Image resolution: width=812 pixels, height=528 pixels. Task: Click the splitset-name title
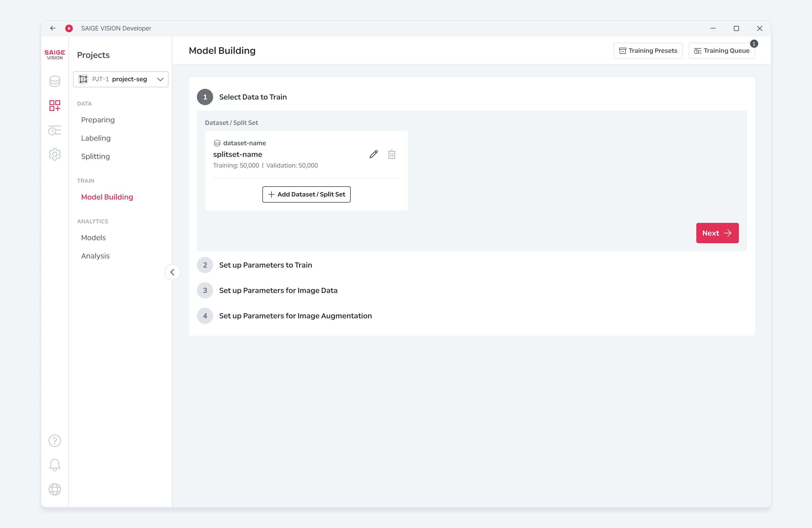click(x=238, y=154)
